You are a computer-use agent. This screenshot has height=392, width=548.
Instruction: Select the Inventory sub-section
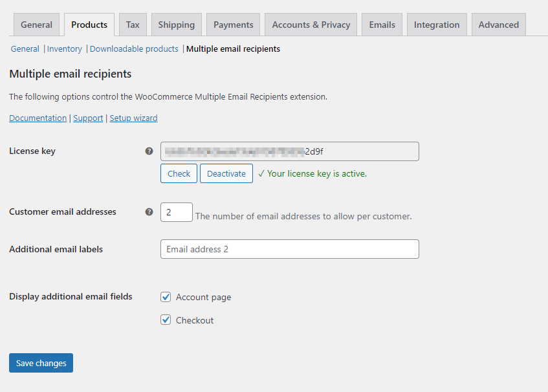[64, 49]
